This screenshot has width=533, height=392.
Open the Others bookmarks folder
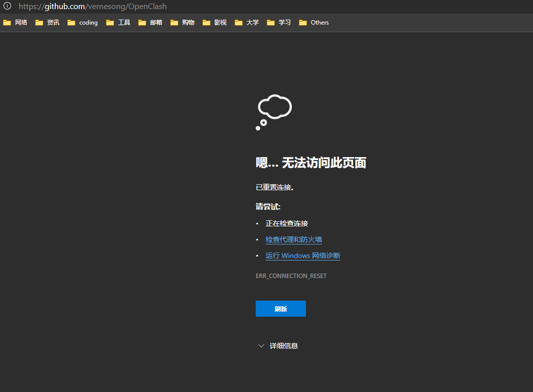pos(320,22)
